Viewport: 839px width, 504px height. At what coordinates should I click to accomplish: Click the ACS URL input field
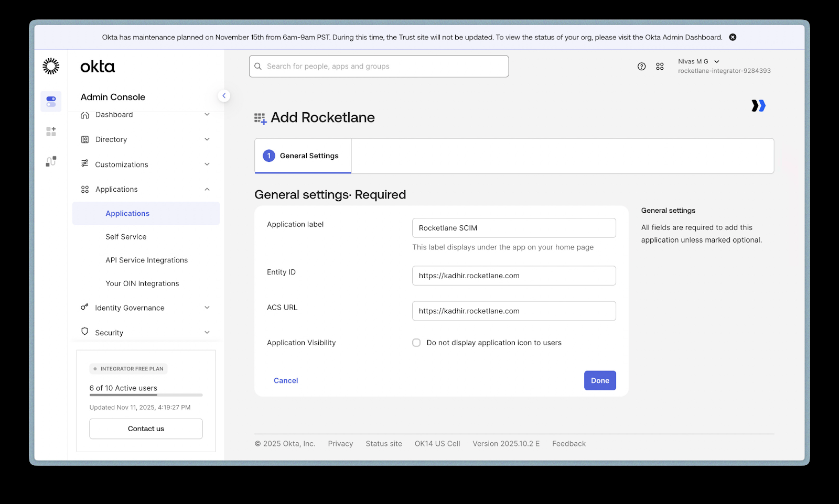[x=514, y=311]
